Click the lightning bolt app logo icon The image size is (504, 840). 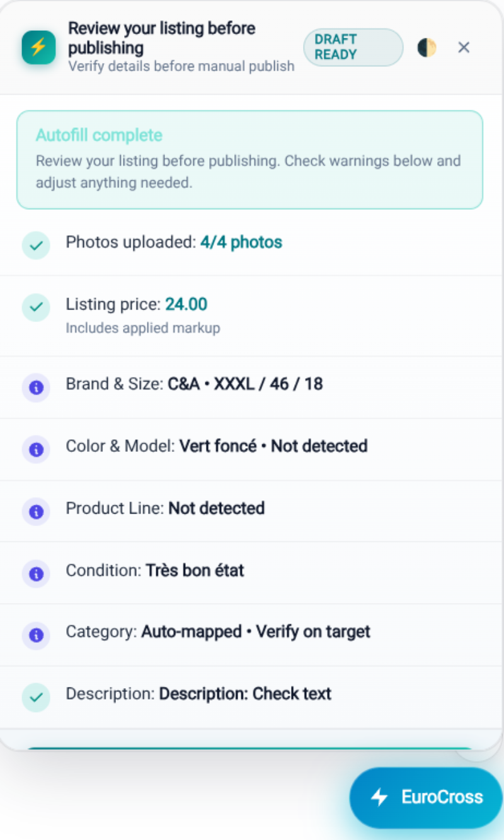38,47
